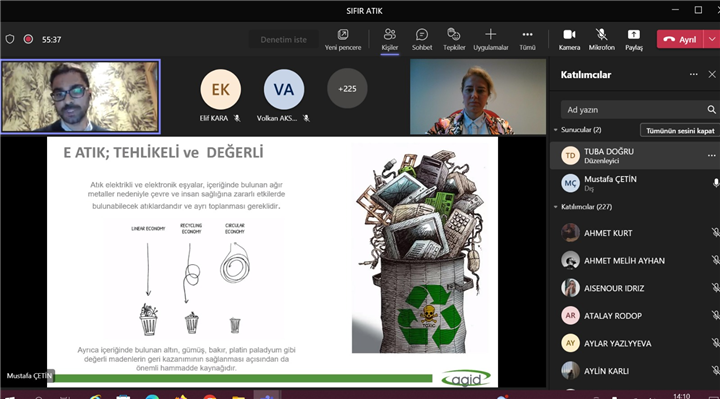Select participant AYLİN KARLI

[x=635, y=371]
